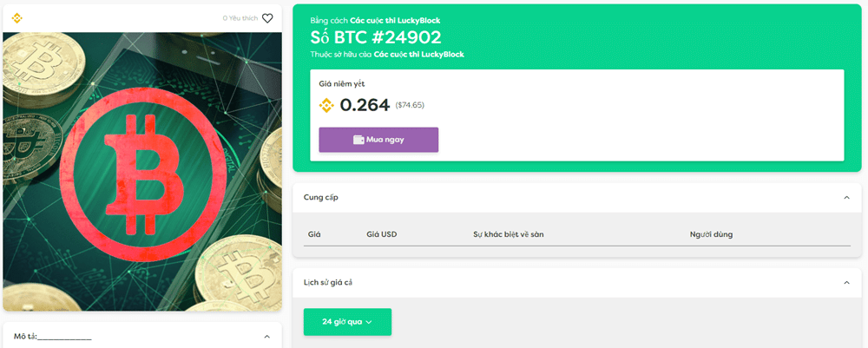Click the Binance logo above the NFT image
This screenshot has width=868, height=348.
[16, 18]
